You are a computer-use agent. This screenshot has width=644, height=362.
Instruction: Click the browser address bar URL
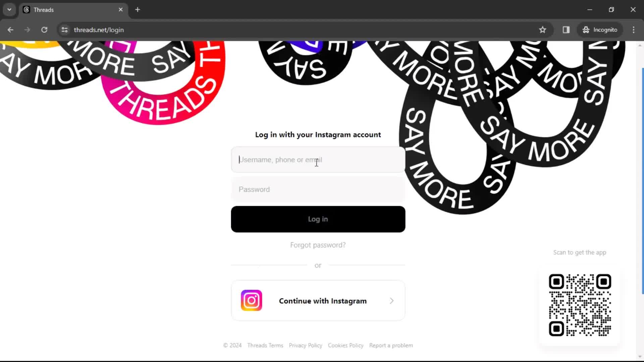99,29
